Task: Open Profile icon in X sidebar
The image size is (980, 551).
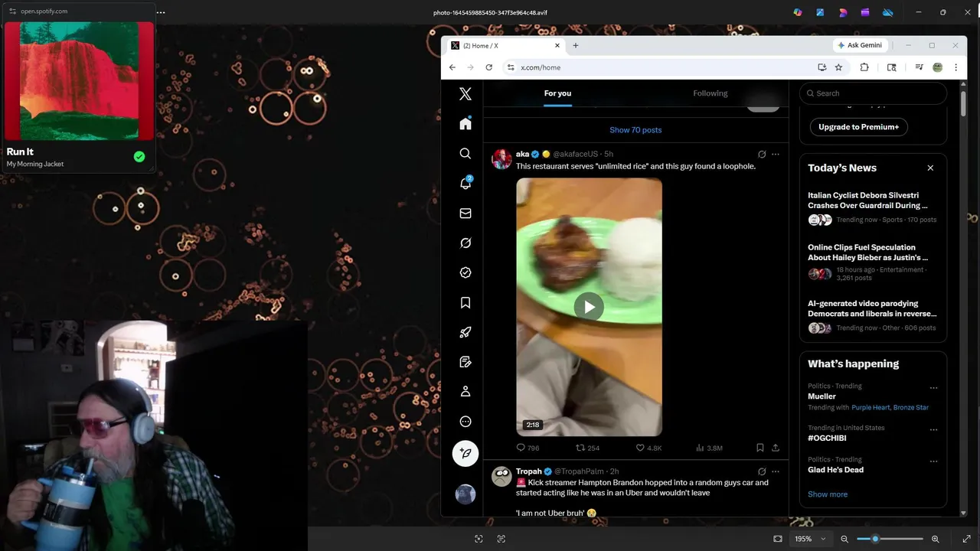Action: tap(465, 392)
